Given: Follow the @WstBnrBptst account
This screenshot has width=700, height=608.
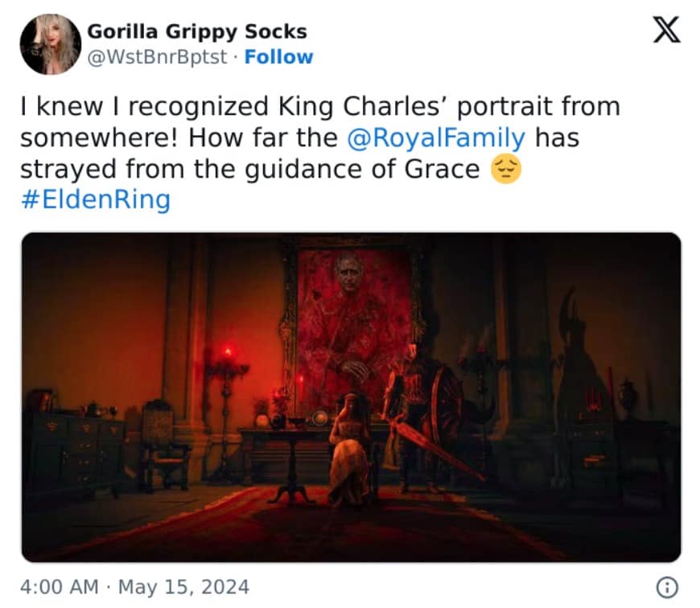Looking at the screenshot, I should coord(278,57).
